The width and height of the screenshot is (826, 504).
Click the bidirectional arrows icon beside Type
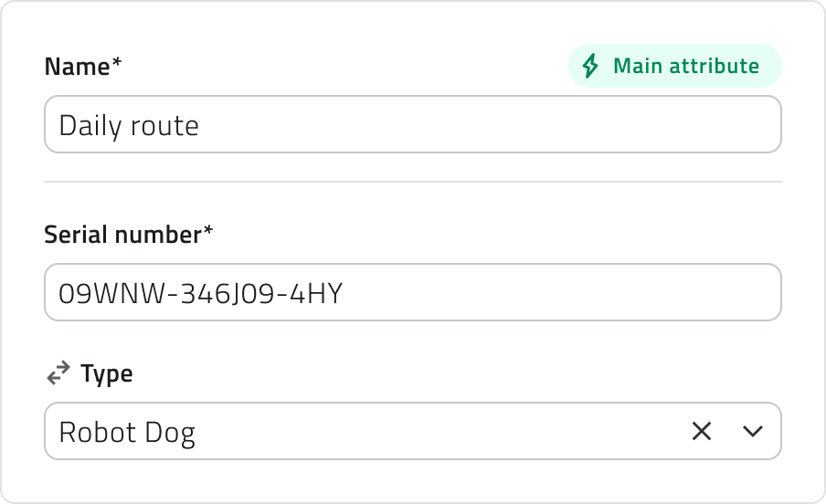click(58, 373)
